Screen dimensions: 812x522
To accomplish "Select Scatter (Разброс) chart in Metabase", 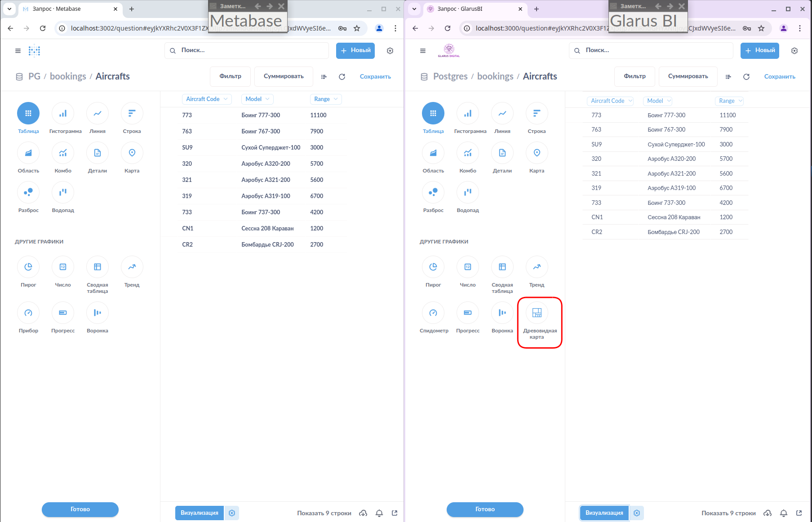I will pos(28,193).
